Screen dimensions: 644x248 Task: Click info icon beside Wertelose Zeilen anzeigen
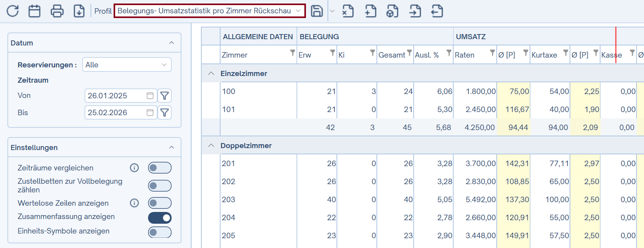134,203
